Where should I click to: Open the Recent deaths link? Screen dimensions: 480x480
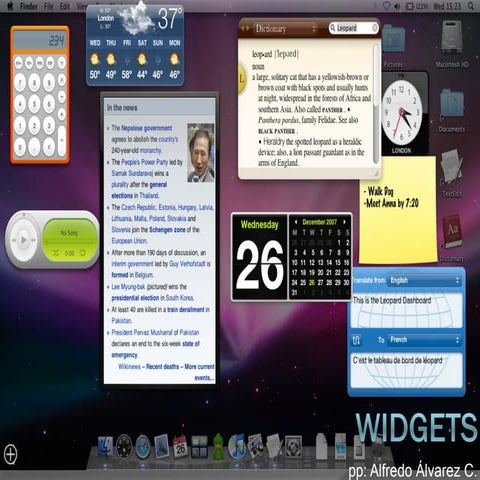coord(162,367)
